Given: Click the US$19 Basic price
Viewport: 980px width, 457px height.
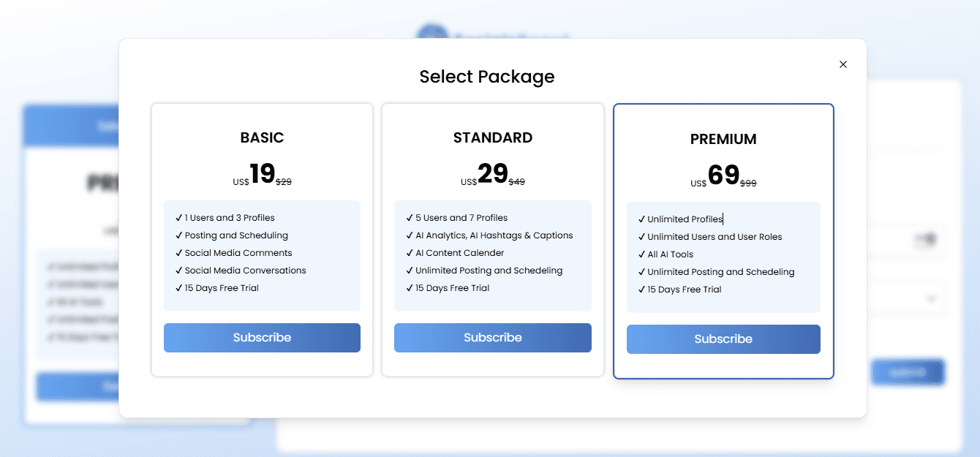Looking at the screenshot, I should point(254,174).
